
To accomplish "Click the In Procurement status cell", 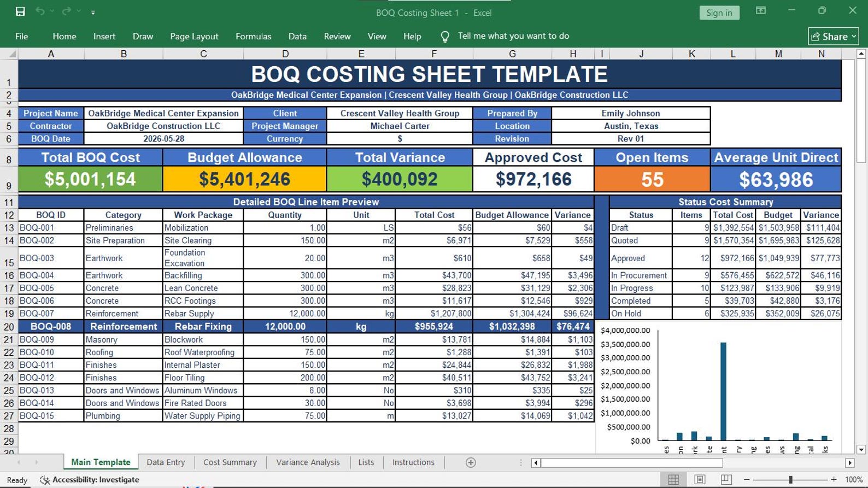I will 641,275.
